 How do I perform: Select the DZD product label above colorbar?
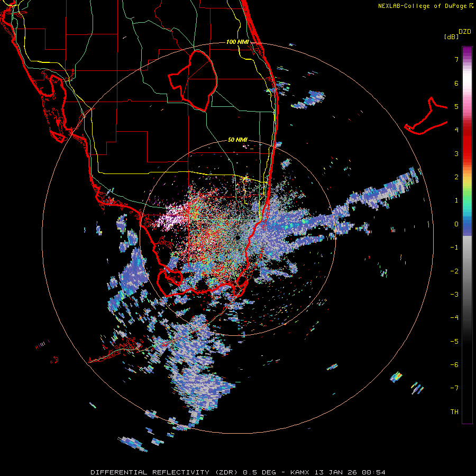[465, 32]
